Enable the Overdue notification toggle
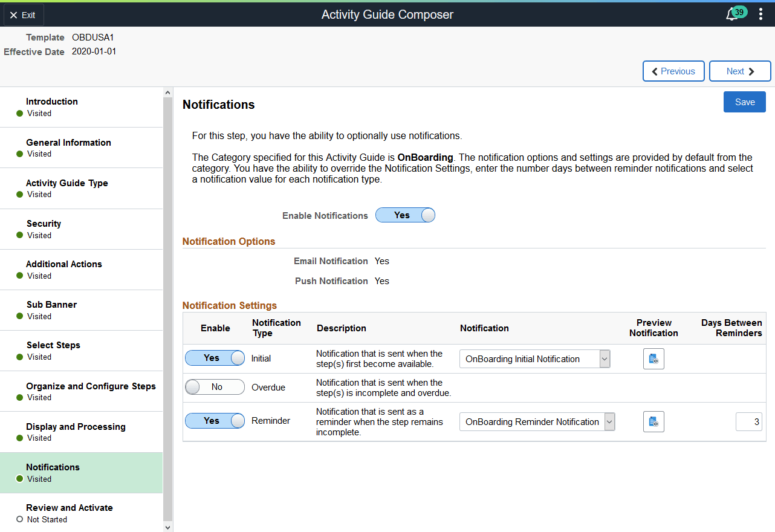This screenshot has width=775, height=532. click(215, 387)
